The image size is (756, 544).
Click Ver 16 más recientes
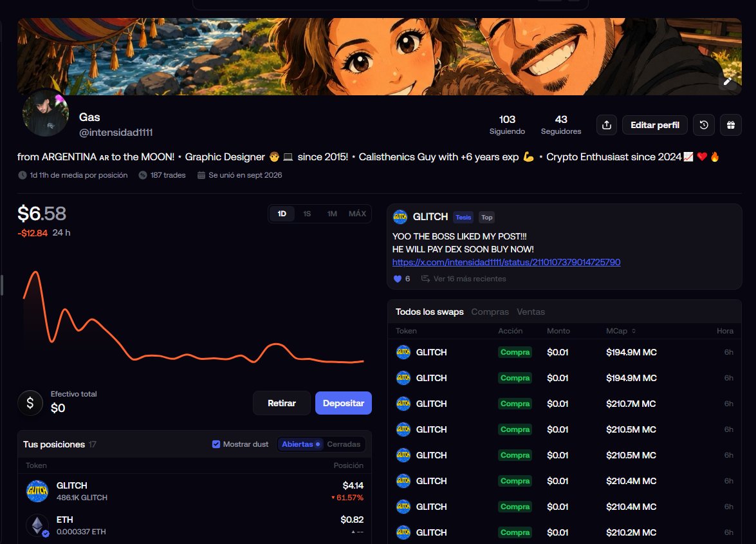coord(470,279)
